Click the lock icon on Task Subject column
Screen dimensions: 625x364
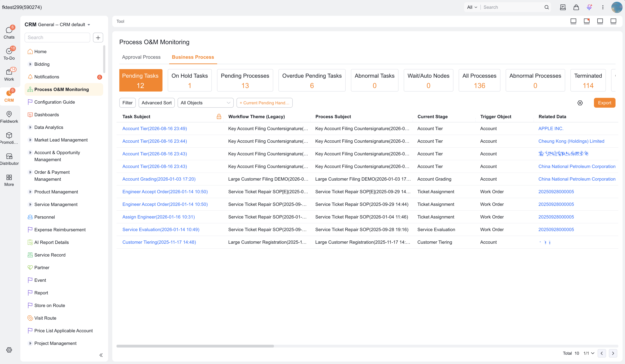click(x=219, y=116)
